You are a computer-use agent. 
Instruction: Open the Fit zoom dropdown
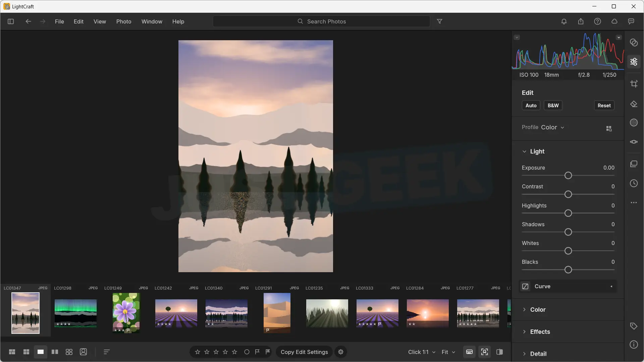448,352
